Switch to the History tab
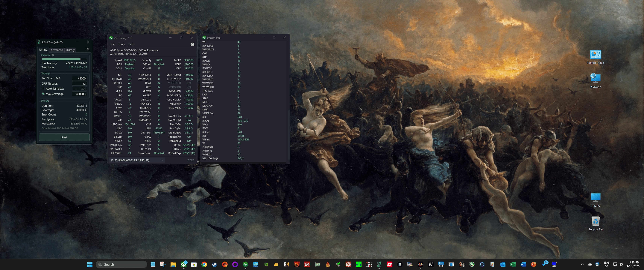This screenshot has width=644, height=270. click(x=70, y=50)
